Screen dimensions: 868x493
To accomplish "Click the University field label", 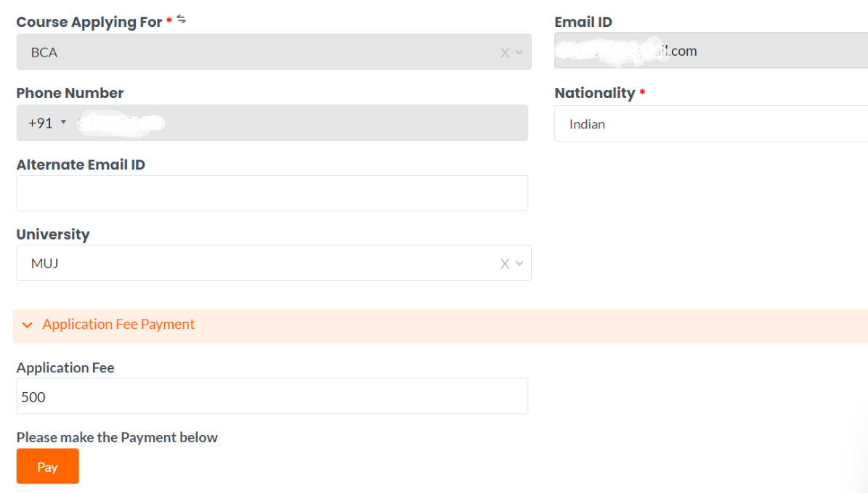I will point(53,235).
